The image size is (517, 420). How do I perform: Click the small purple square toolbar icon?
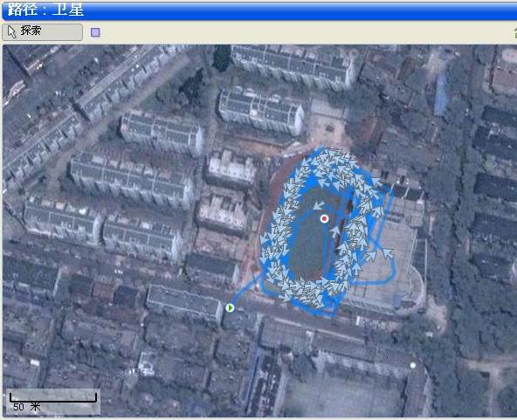(95, 32)
